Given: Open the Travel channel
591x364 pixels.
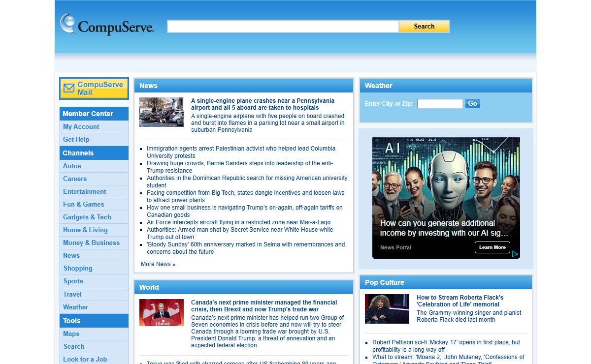Looking at the screenshot, I should pos(72,294).
